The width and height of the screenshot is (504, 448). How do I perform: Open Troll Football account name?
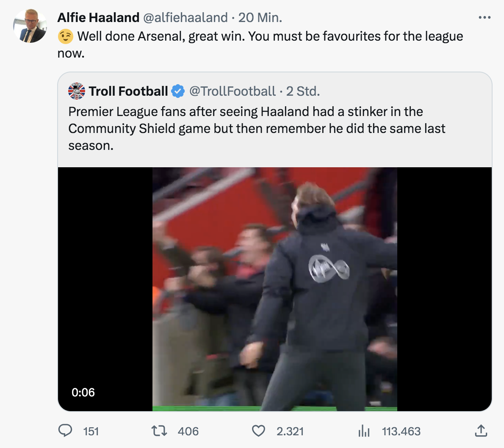point(128,91)
